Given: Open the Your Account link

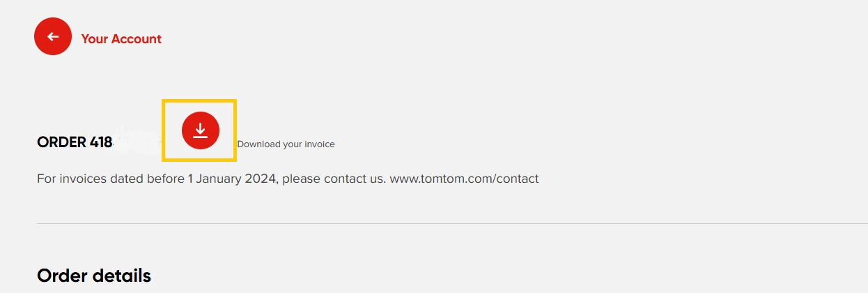Looking at the screenshot, I should point(121,39).
